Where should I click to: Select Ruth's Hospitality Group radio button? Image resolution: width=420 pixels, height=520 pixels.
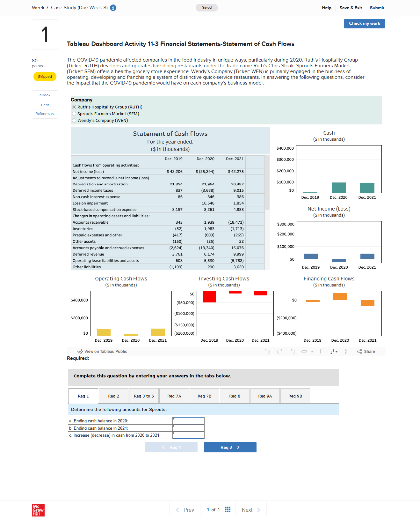pos(74,107)
